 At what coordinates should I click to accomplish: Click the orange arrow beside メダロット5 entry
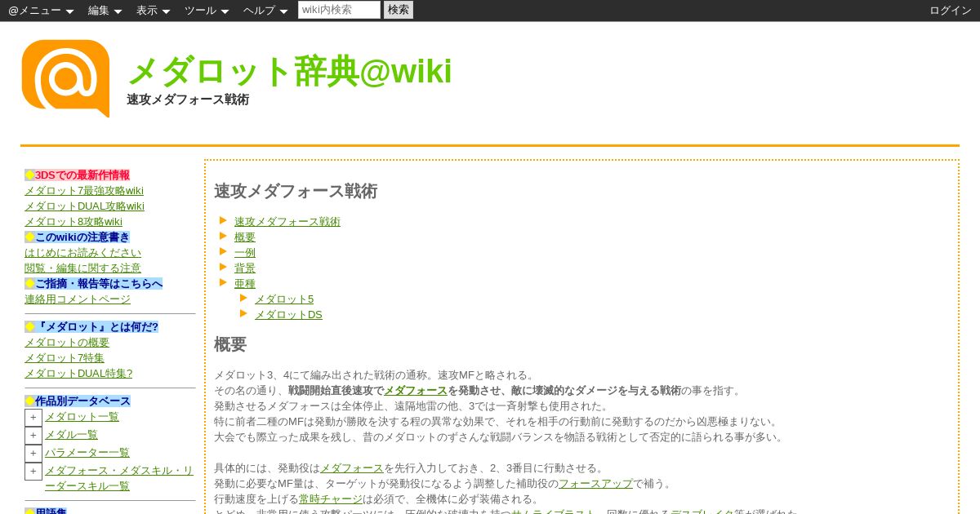(243, 298)
